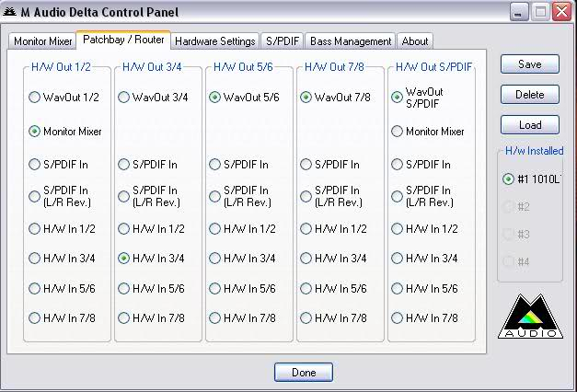Show the About tab

tap(415, 41)
